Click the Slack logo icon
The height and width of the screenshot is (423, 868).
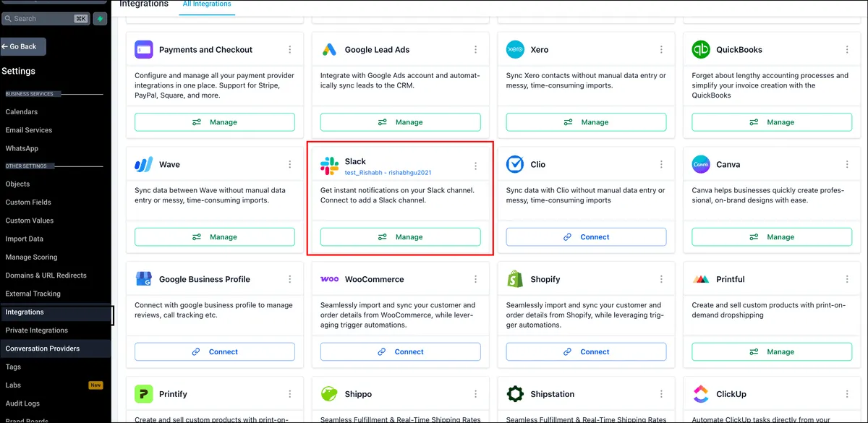click(x=329, y=166)
